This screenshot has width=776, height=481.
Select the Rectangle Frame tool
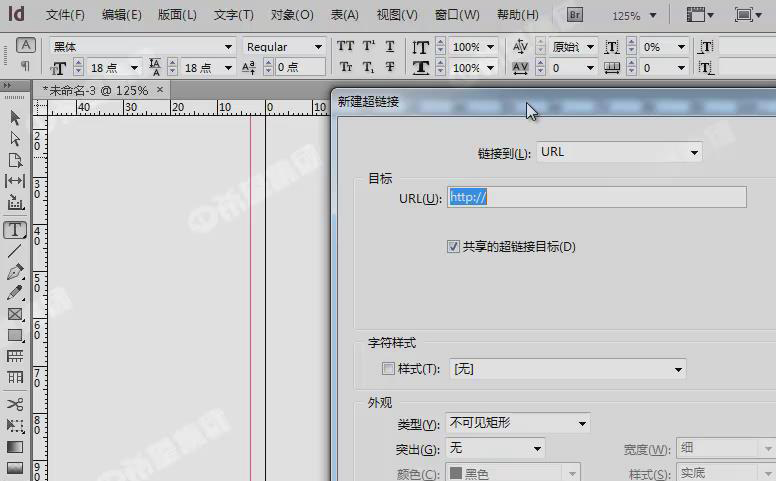[x=15, y=314]
